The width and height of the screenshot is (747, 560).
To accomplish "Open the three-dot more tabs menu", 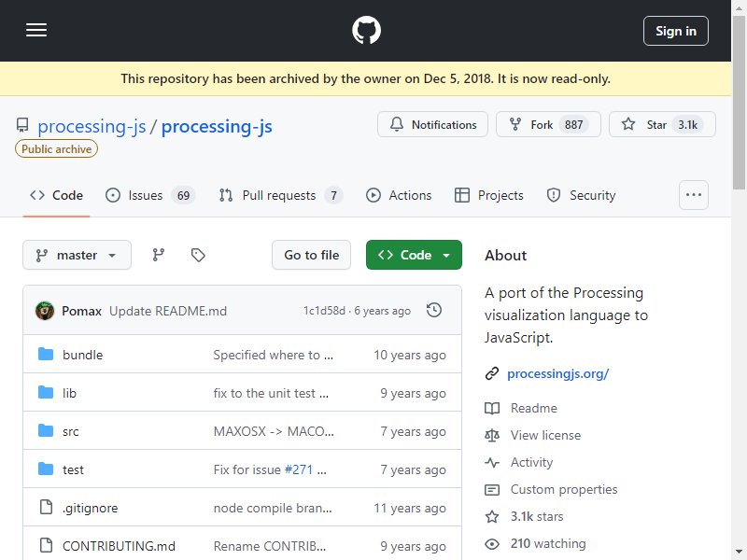I will click(693, 195).
